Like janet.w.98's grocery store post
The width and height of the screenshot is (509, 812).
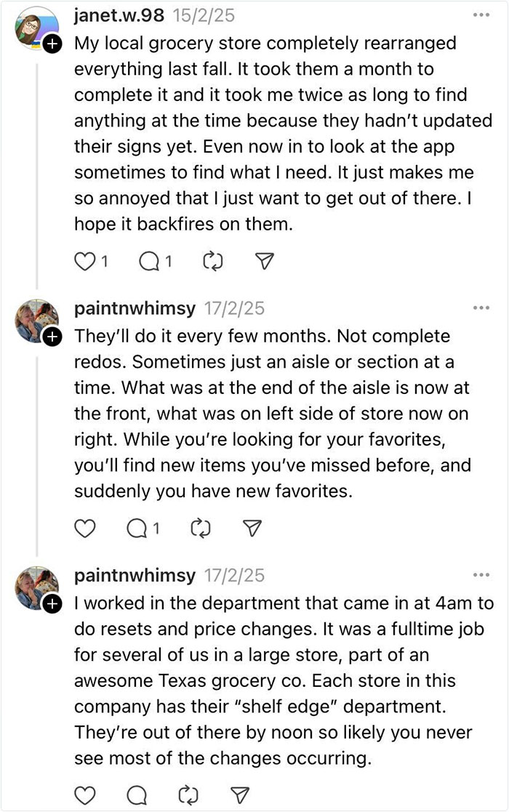[84, 262]
